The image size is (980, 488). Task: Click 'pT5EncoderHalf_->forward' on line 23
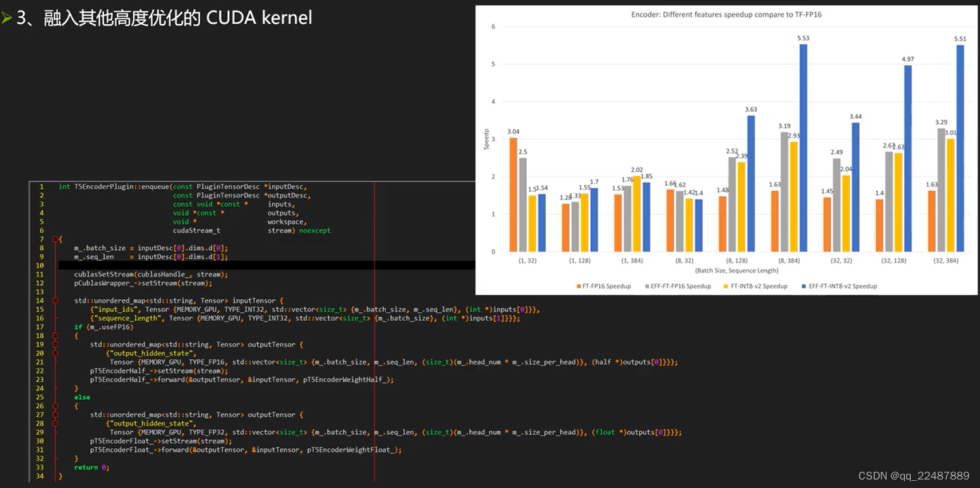(x=137, y=380)
